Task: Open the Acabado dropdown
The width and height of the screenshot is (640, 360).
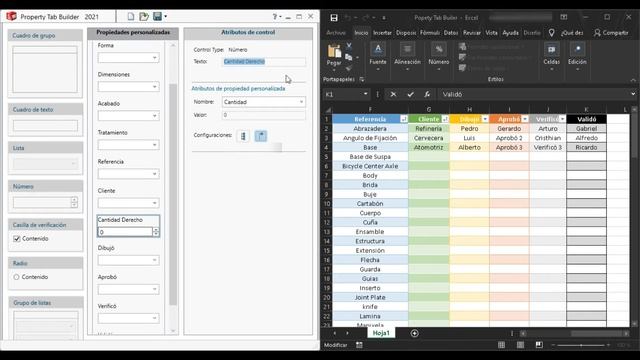Action: (128, 116)
